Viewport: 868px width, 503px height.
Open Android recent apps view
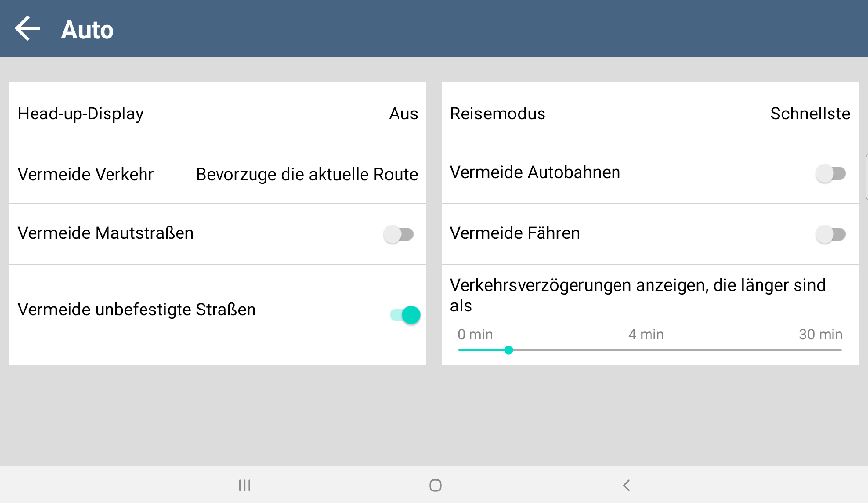(x=245, y=485)
